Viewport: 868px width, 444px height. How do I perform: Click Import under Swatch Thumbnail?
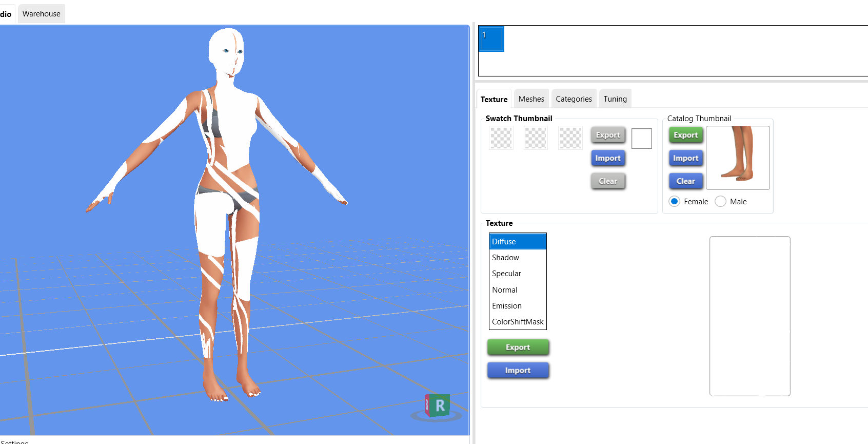pyautogui.click(x=608, y=158)
